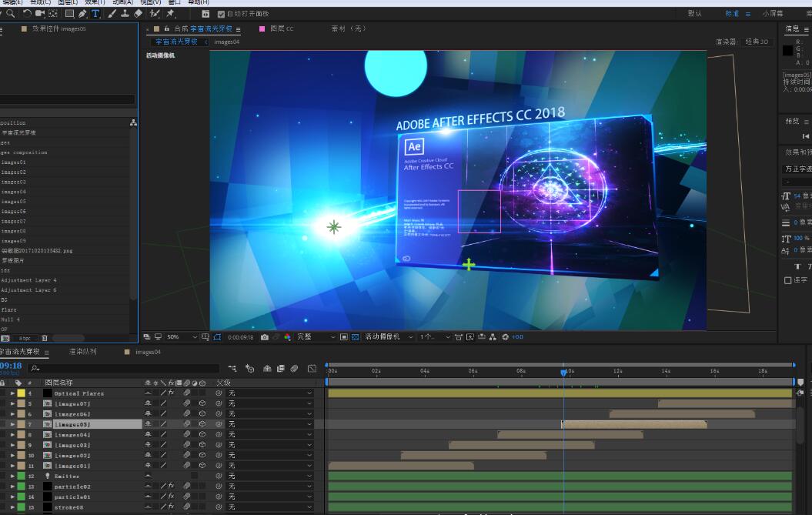The image size is (812, 515).
Task: Expand the stroke08 layer properties
Action: point(12,507)
